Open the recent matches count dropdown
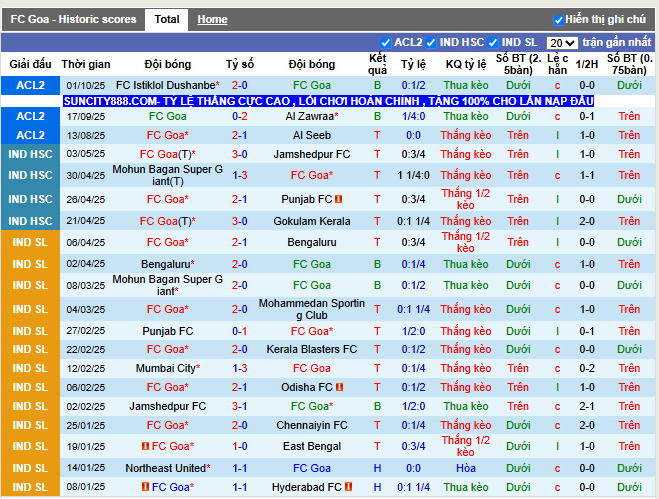The height and width of the screenshot is (499, 659). (x=561, y=43)
